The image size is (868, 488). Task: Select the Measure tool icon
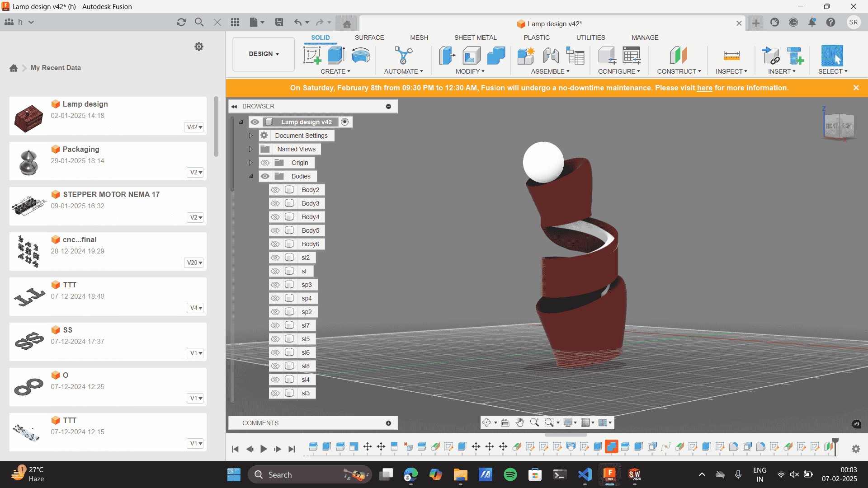click(x=731, y=55)
